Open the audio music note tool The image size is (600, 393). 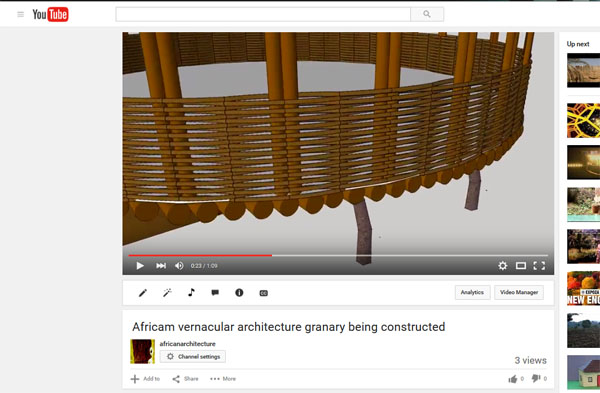[x=191, y=292]
